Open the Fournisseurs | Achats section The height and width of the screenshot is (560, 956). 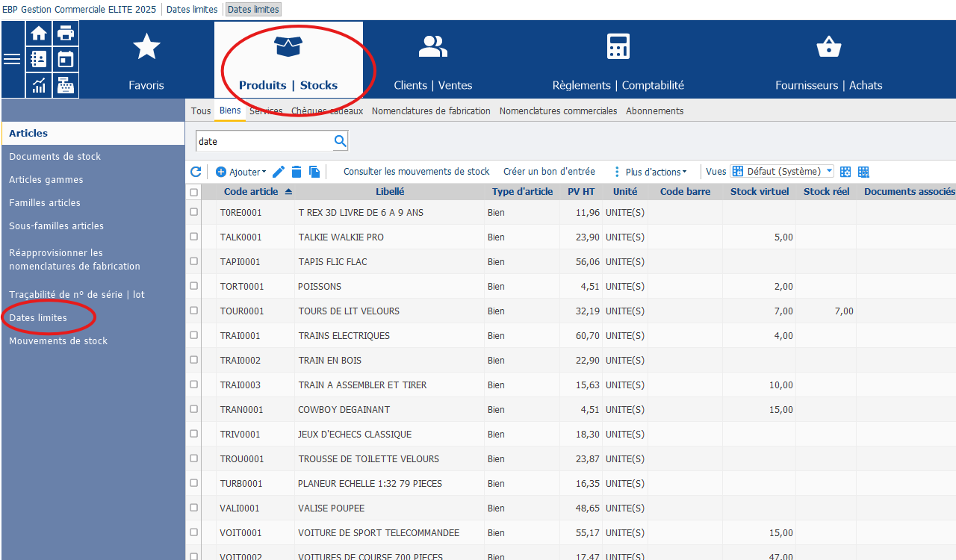[829, 60]
